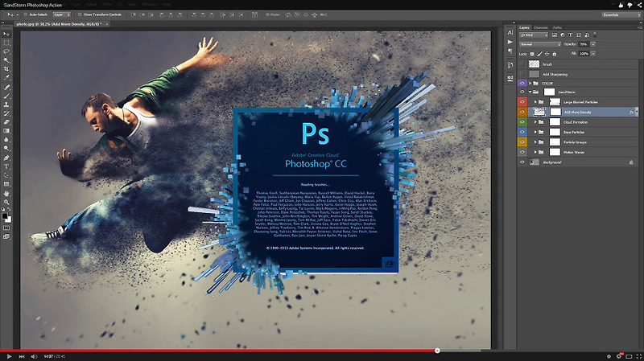Hide the Cloud Formation group

[522, 122]
